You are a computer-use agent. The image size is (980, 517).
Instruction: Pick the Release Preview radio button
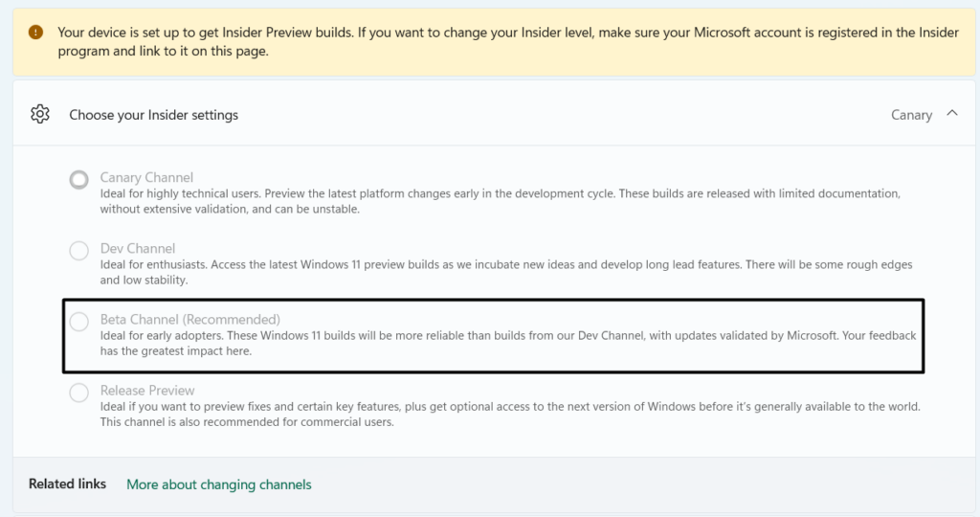coord(79,393)
